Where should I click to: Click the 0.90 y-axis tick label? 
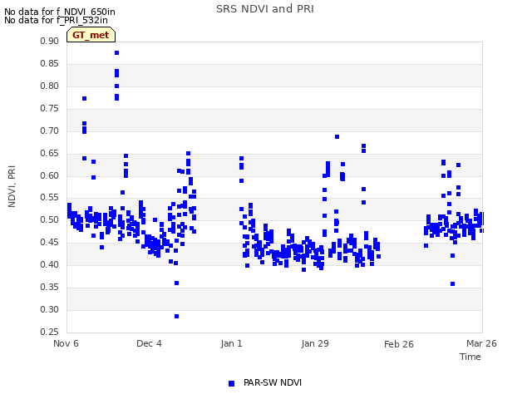click(49, 41)
